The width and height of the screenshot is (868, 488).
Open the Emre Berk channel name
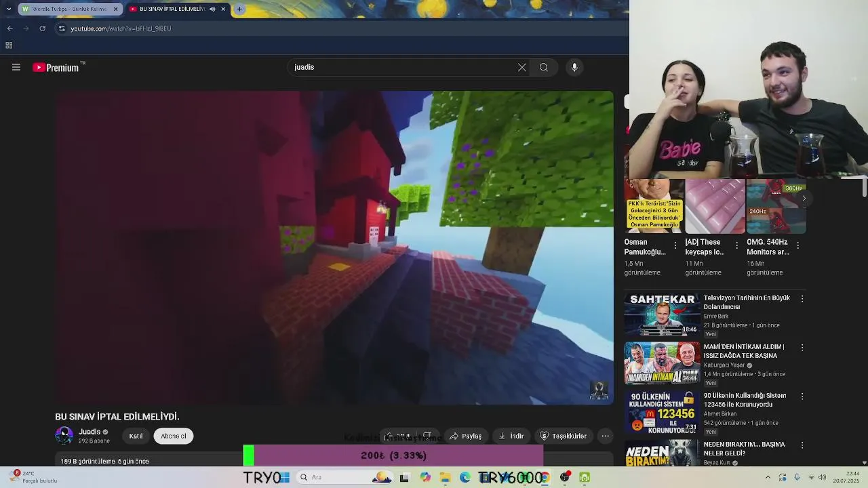pyautogui.click(x=716, y=316)
